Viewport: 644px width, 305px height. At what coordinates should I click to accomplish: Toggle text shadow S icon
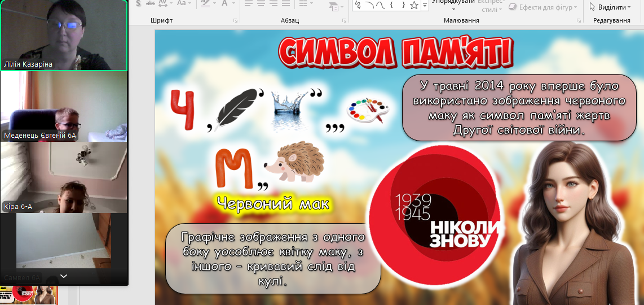coord(138,3)
